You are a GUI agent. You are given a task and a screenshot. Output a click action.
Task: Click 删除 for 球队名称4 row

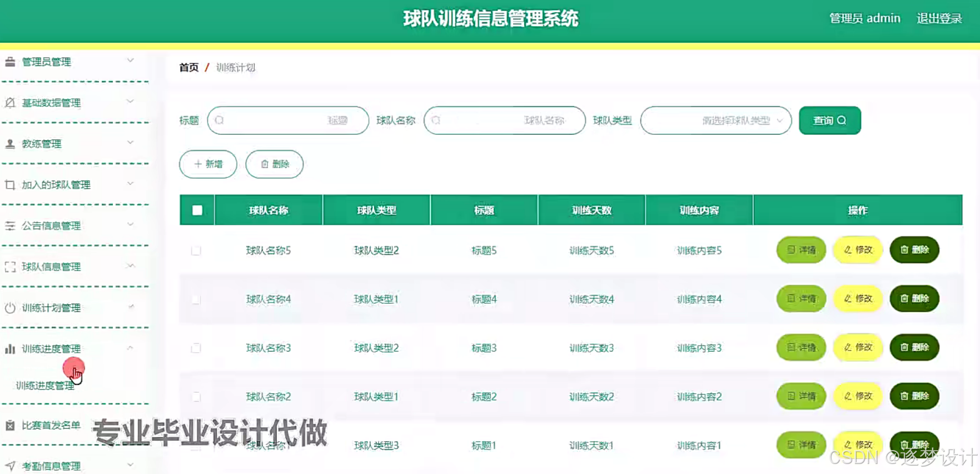914,299
